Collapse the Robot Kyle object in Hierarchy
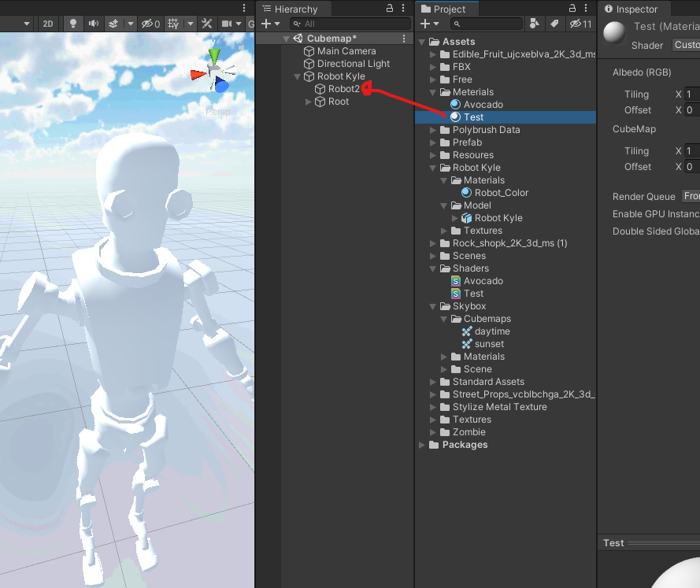 (x=298, y=76)
